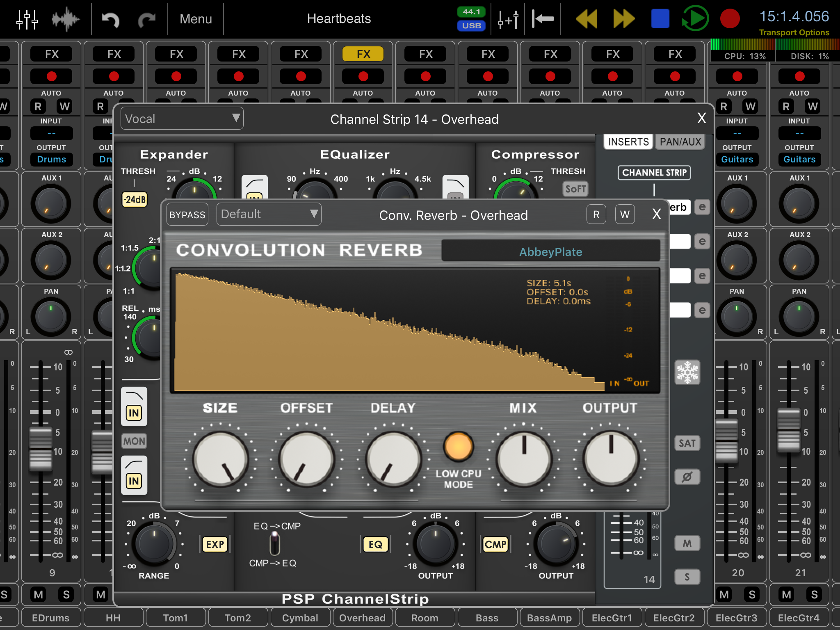840x630 pixels.
Task: Open Default preset dropdown in Conv. Reverb
Action: coord(269,214)
